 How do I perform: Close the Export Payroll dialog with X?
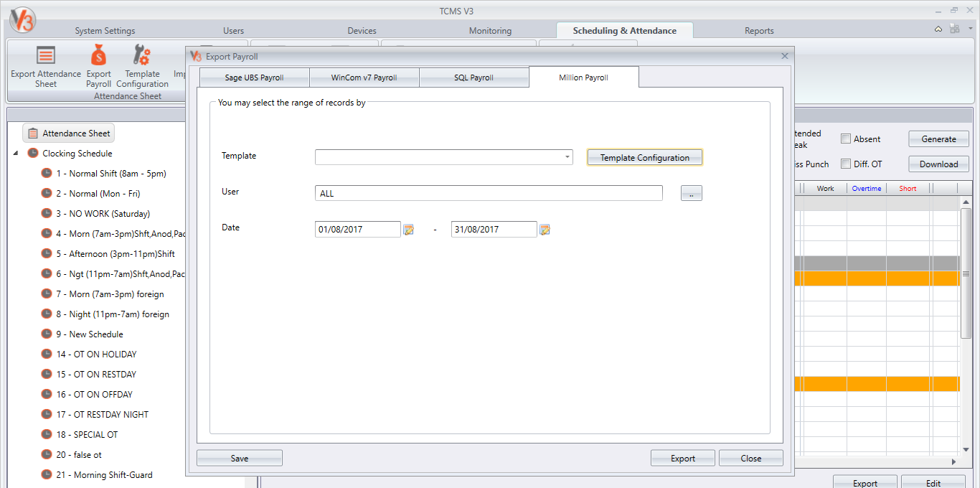click(x=784, y=56)
